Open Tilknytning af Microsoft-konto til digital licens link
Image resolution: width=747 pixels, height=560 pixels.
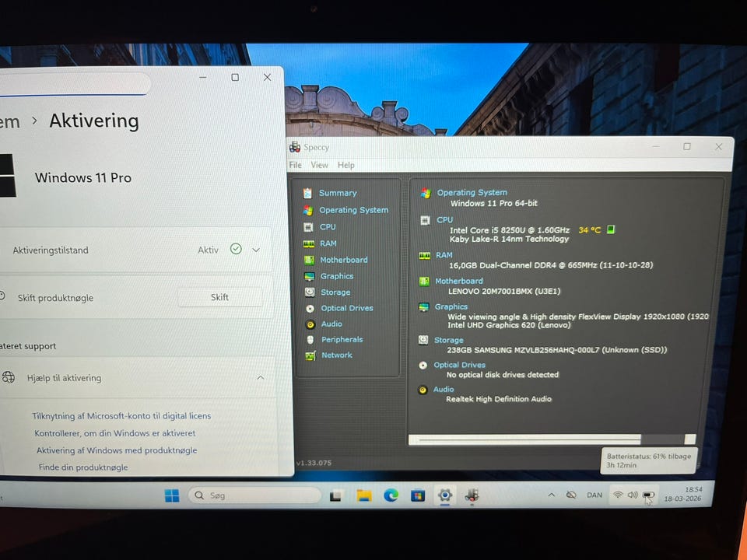(121, 415)
